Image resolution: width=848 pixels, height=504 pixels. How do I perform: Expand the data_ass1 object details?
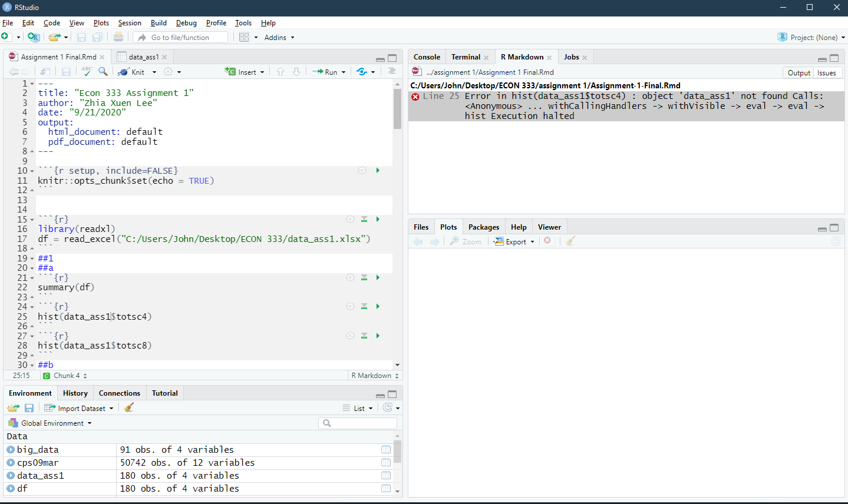(11, 476)
